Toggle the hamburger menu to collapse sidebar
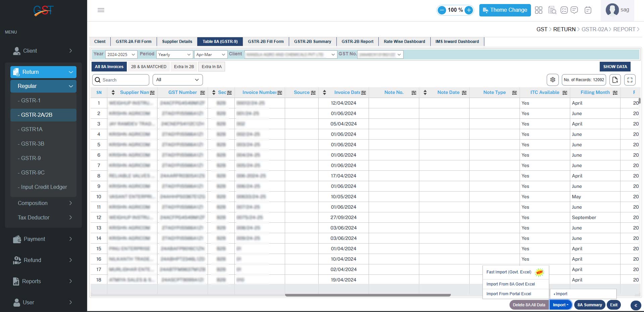 pyautogui.click(x=101, y=10)
